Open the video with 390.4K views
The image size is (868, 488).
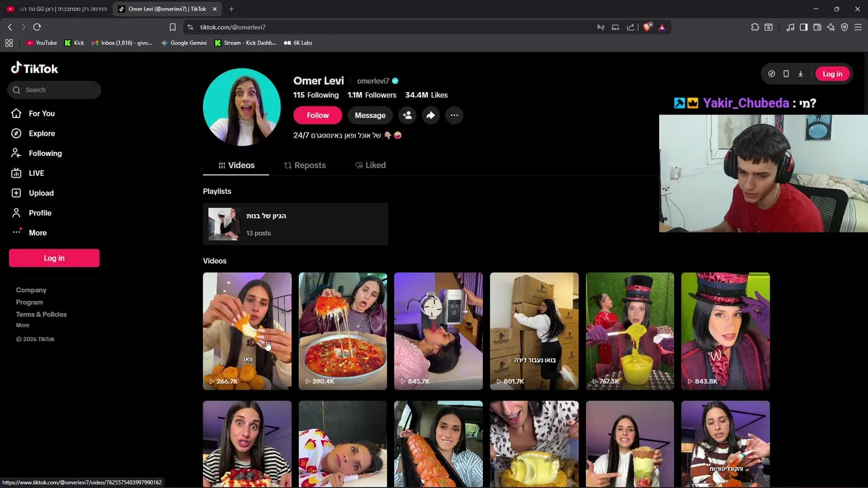pos(342,331)
